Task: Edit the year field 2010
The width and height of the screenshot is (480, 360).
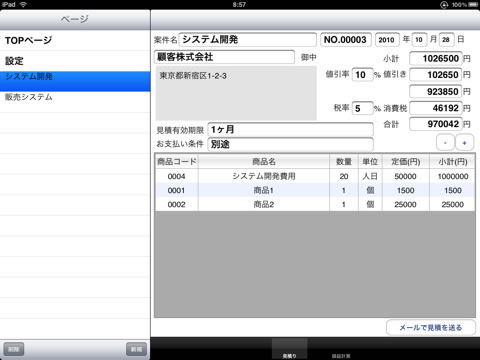Action: tap(387, 40)
